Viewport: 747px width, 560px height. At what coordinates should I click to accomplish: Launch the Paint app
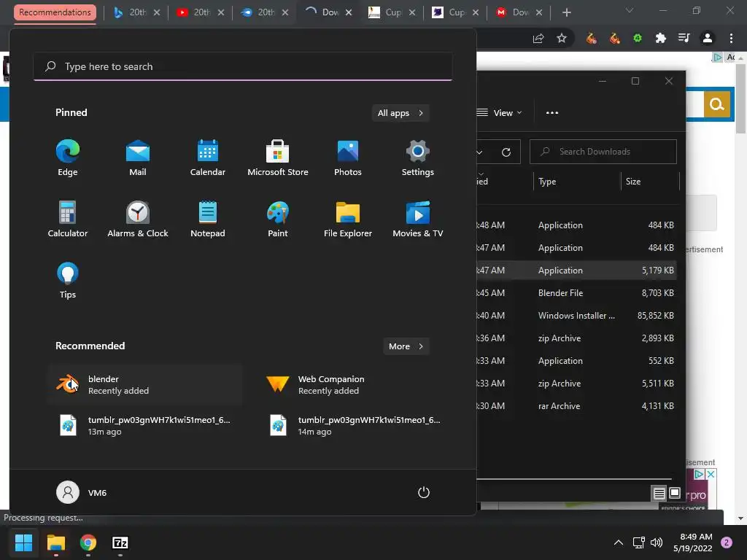[278, 219]
